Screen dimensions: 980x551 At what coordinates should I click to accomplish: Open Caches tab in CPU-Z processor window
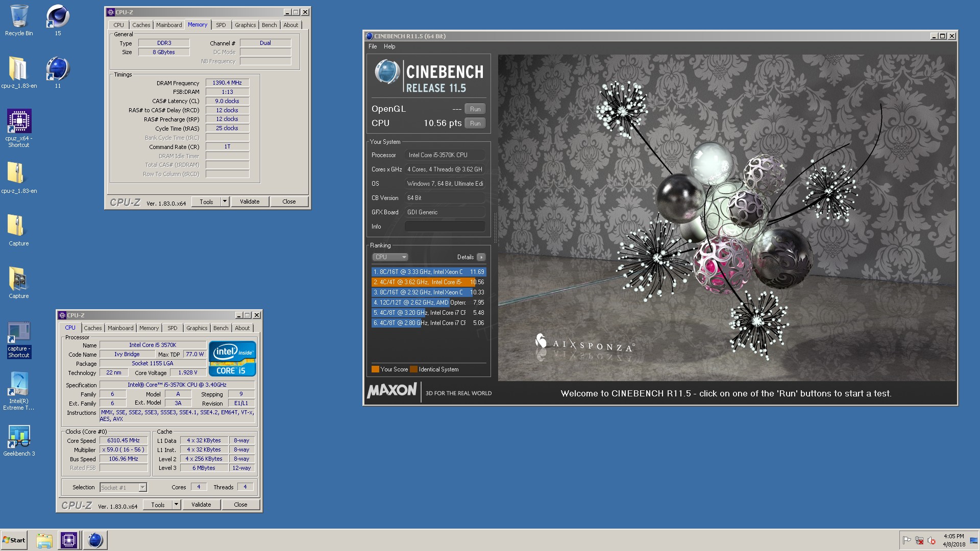(93, 328)
